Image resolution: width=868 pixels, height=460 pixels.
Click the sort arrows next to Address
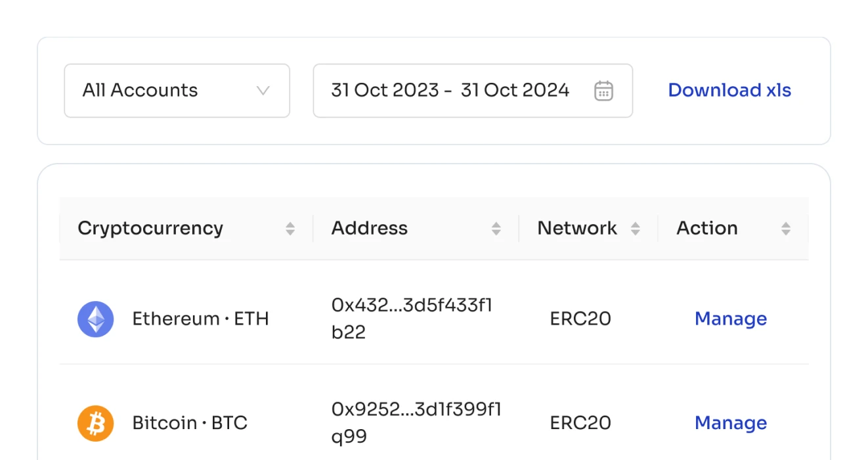click(496, 228)
